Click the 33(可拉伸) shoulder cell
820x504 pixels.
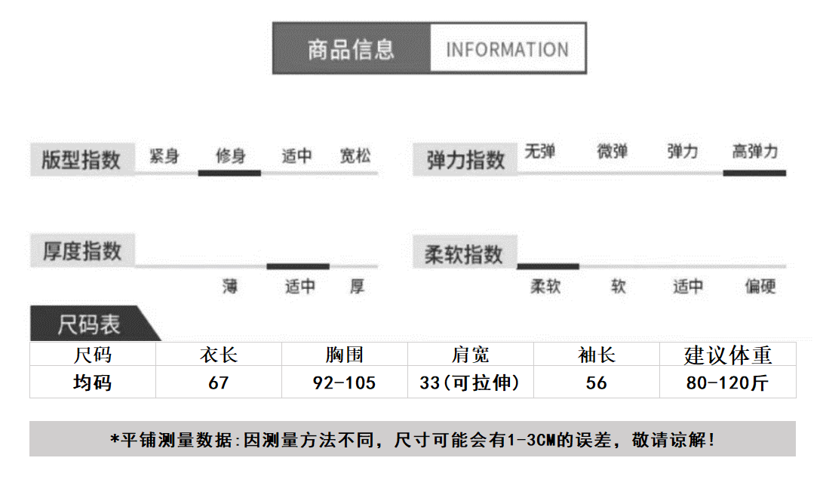pos(471,383)
